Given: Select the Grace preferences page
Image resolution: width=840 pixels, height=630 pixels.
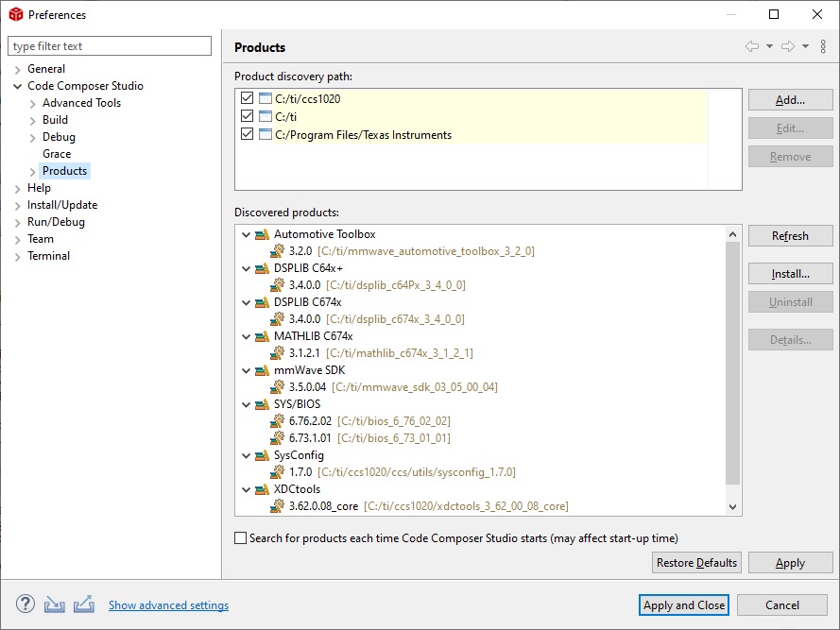Looking at the screenshot, I should pos(57,154).
